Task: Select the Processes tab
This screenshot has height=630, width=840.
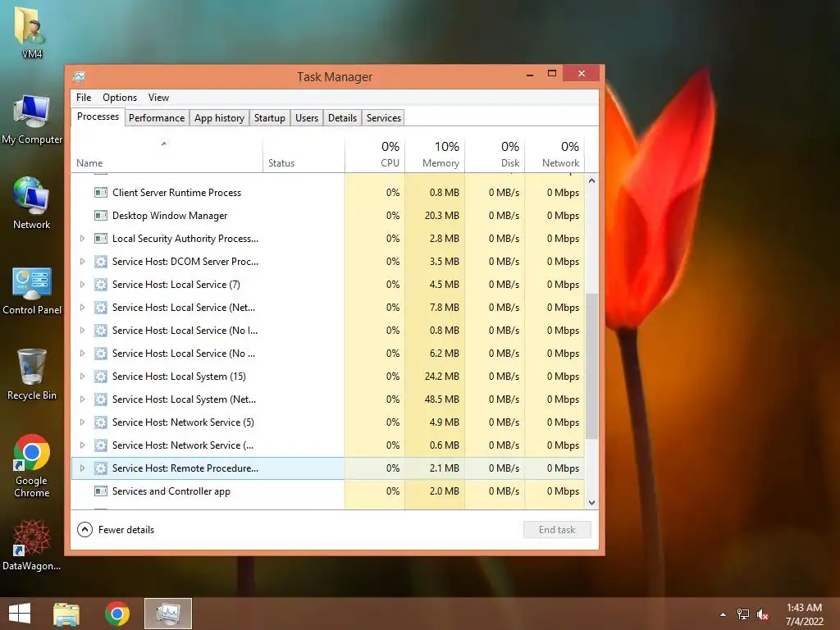Action: [98, 116]
